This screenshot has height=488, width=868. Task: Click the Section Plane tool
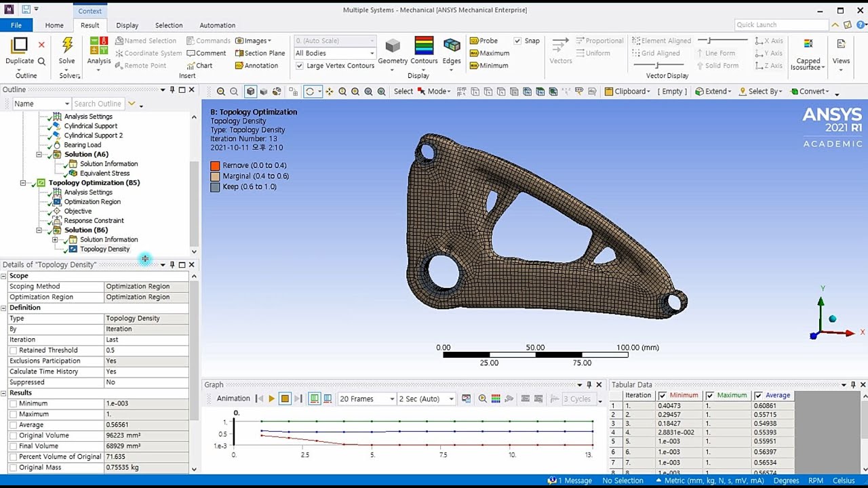pos(260,53)
